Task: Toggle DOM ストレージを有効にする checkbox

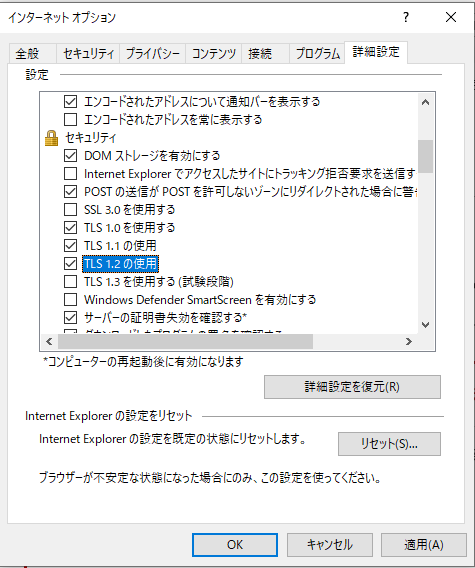Action: (70, 156)
